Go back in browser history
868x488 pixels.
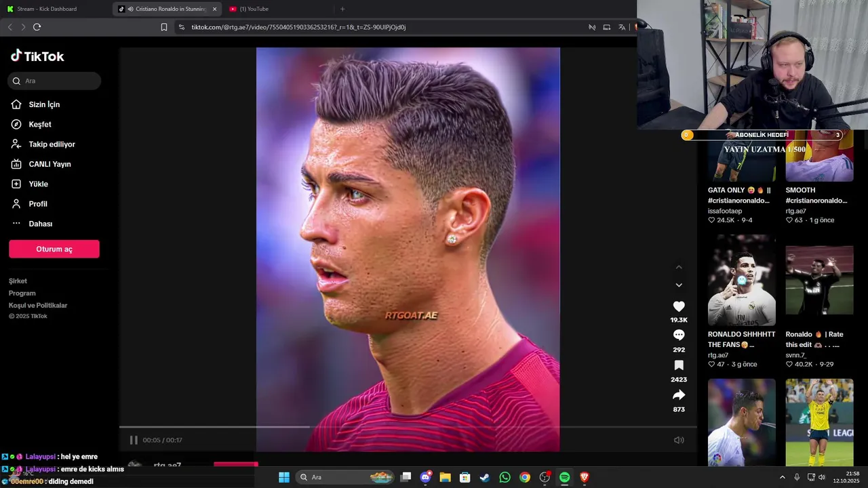9,27
